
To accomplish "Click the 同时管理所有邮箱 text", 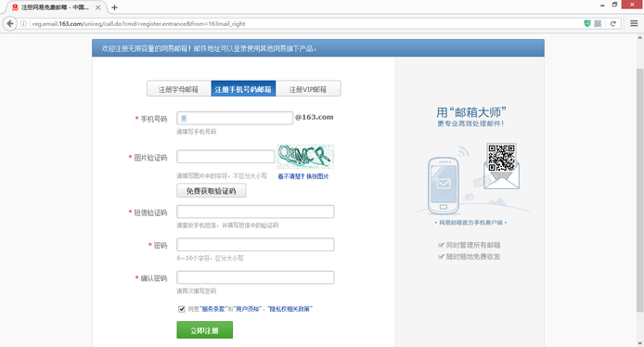I will pyautogui.click(x=472, y=245).
